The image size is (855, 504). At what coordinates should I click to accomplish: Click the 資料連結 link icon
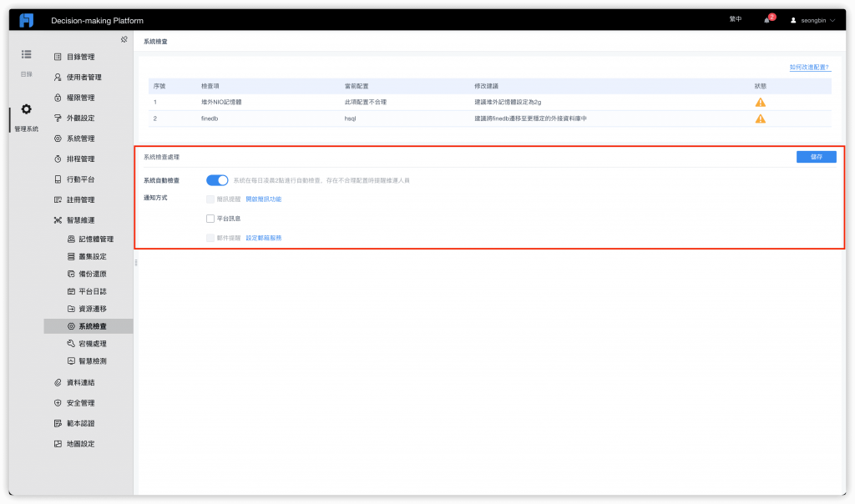coord(58,382)
